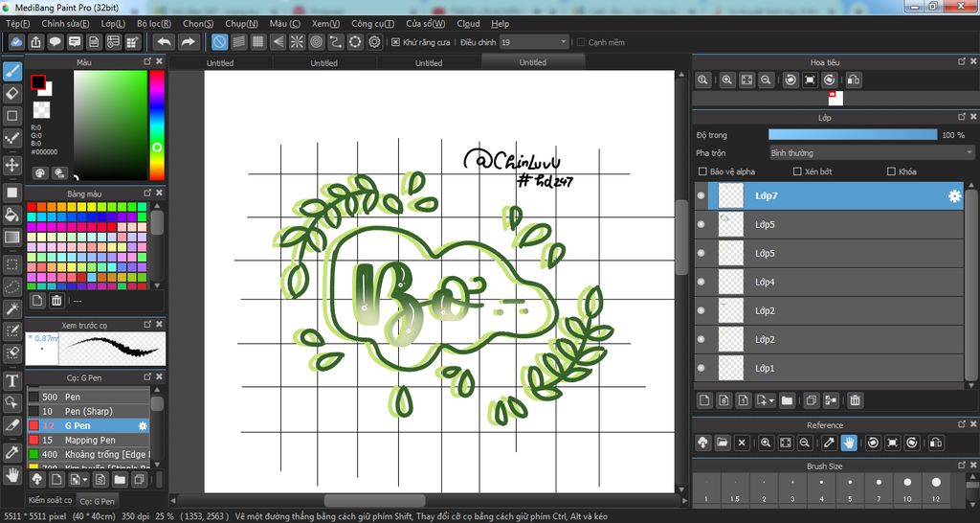Delete the selected layer with trash icon
Viewport: 980px width, 523px height.
[x=855, y=400]
